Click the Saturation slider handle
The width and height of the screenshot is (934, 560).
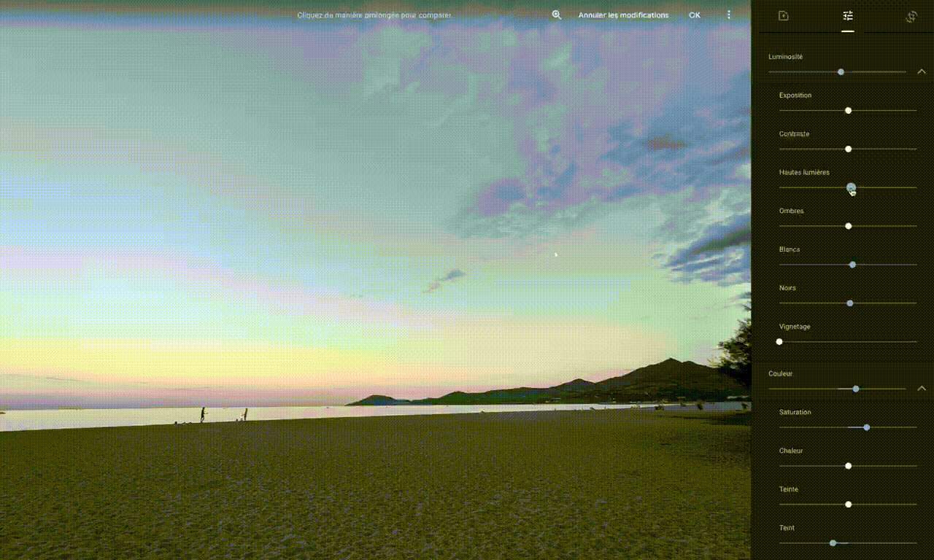click(866, 427)
